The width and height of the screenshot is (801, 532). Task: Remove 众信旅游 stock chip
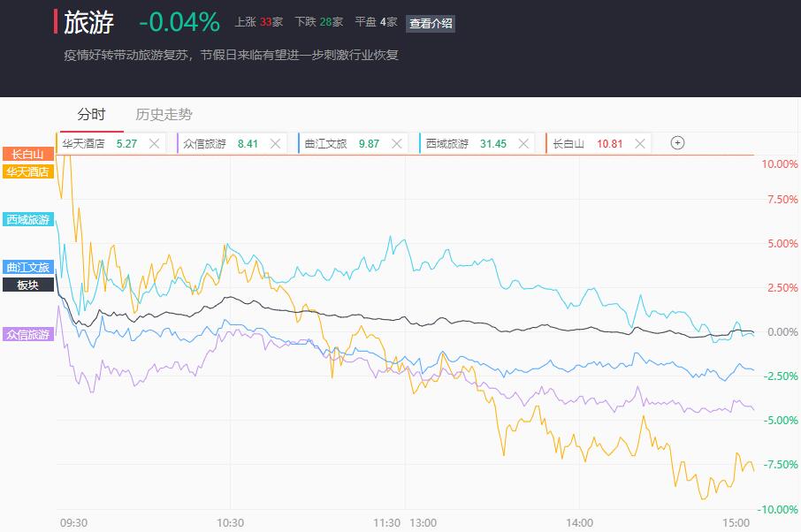pos(275,143)
